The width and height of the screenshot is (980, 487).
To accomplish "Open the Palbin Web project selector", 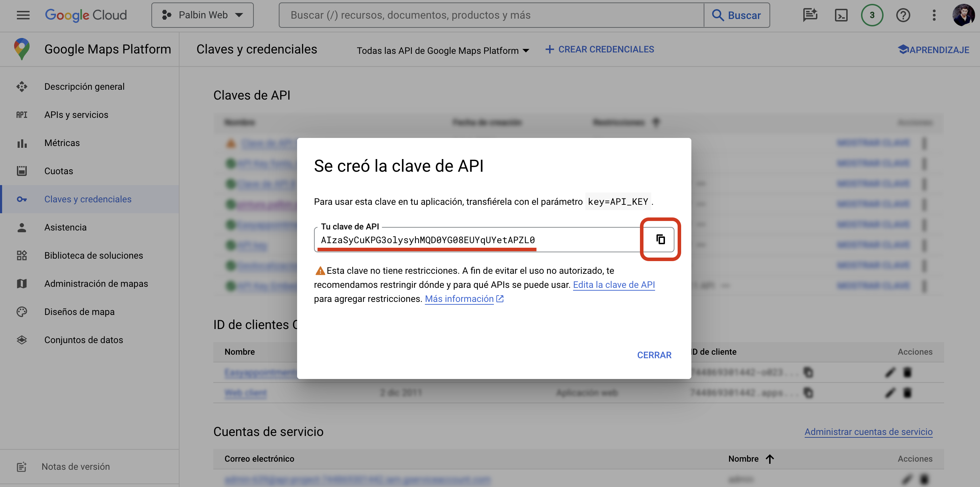I will [x=202, y=15].
